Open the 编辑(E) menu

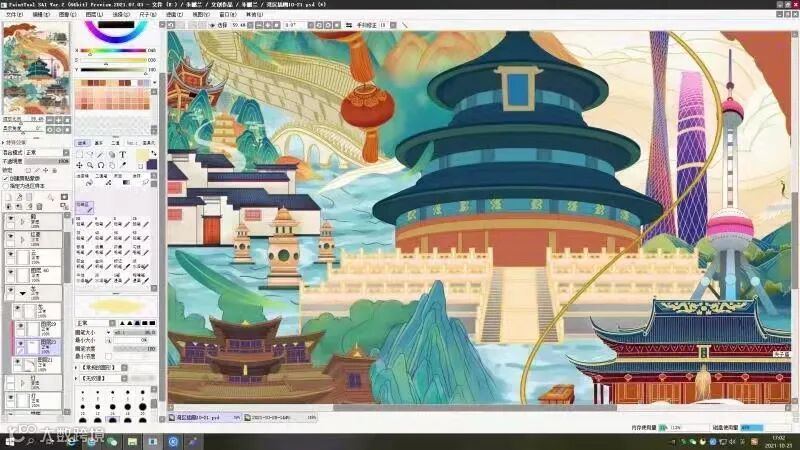click(41, 14)
